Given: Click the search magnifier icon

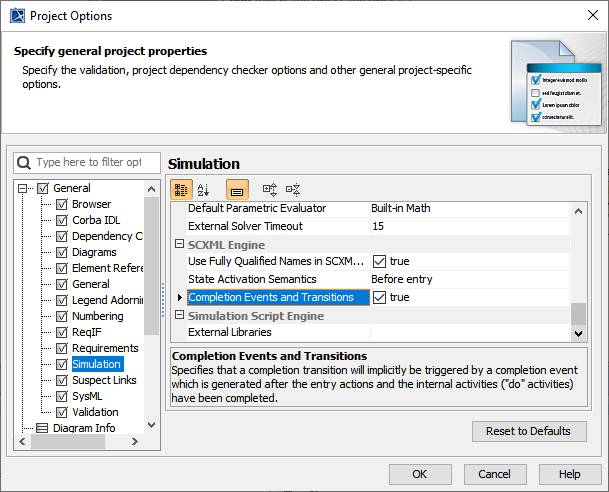Looking at the screenshot, I should click(25, 162).
